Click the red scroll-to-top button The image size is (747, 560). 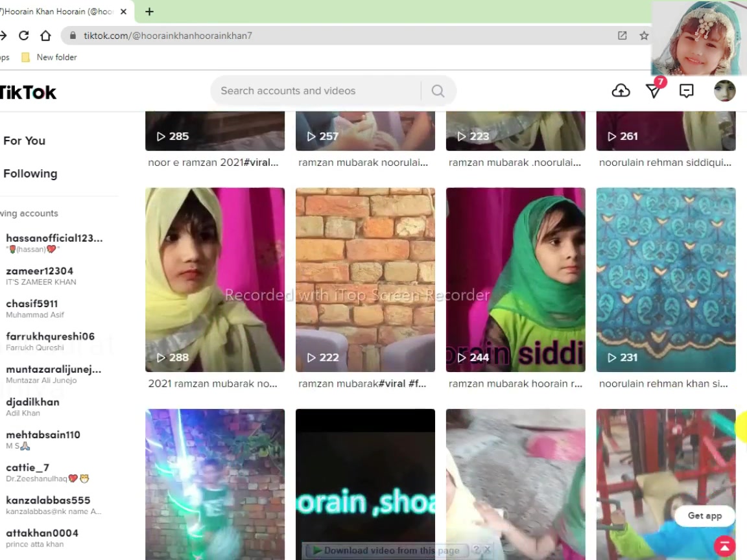[724, 546]
